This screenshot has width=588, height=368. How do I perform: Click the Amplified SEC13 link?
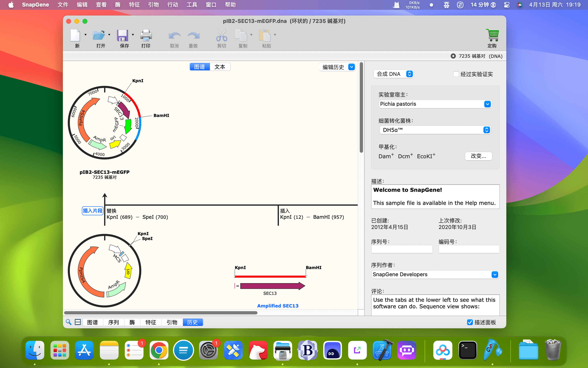[278, 306]
